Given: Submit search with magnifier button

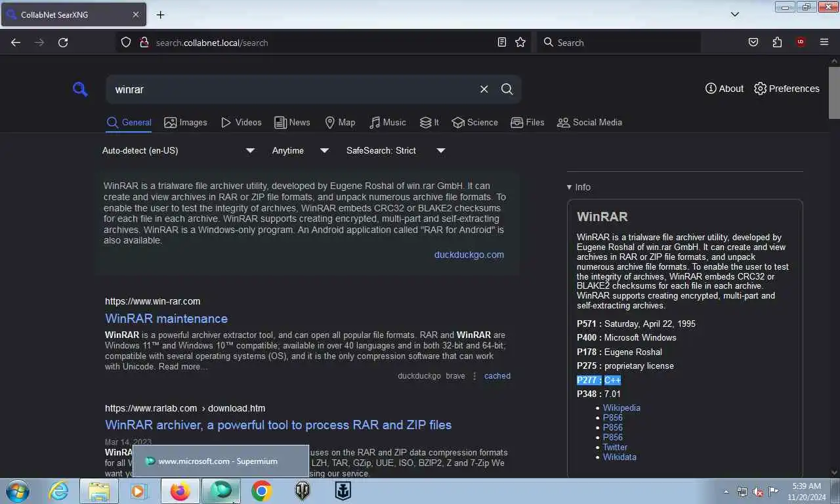Looking at the screenshot, I should (x=507, y=89).
